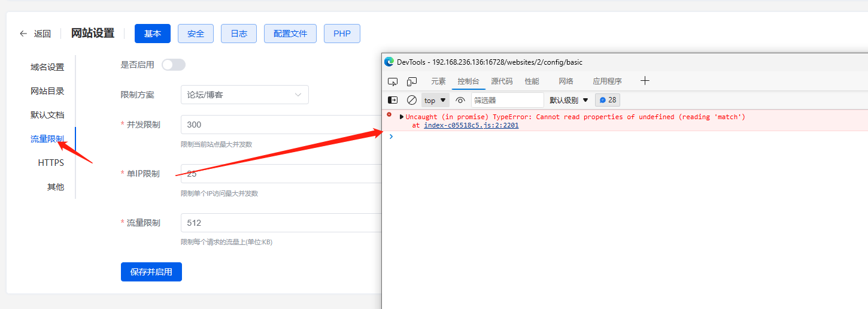Open the 限制方案 dropdown
This screenshot has height=309, width=868.
point(245,95)
